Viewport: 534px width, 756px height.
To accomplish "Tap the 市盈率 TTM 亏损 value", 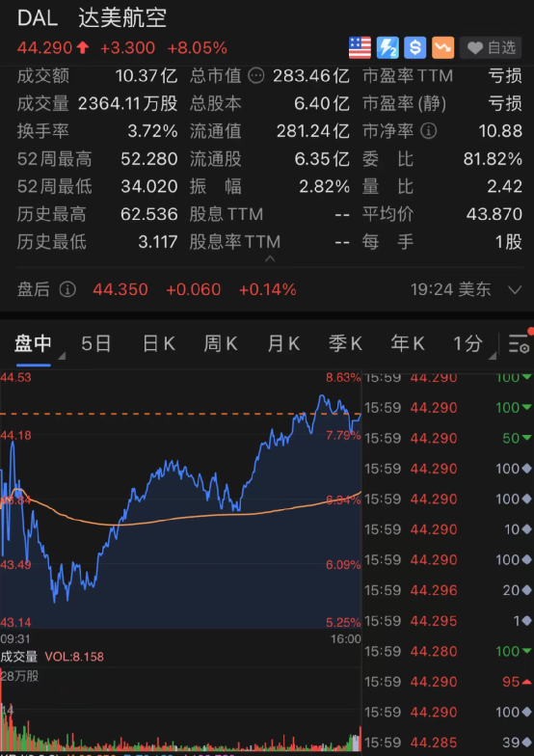I will (x=505, y=75).
